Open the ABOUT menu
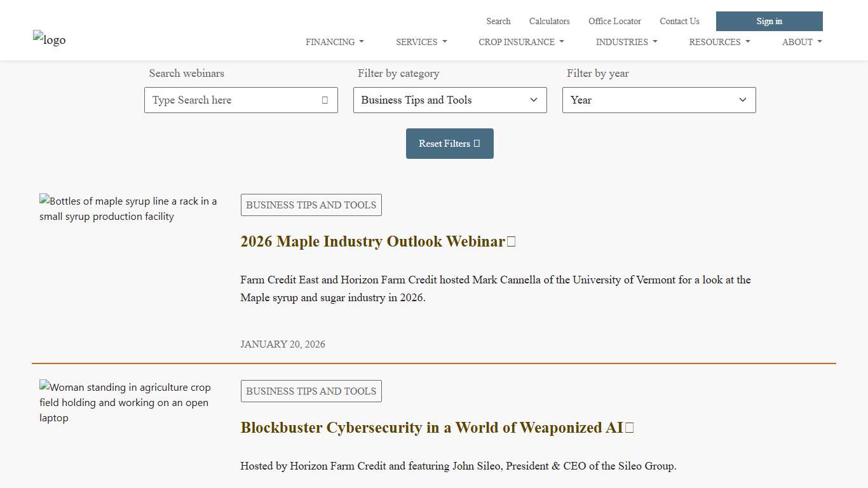 coord(801,42)
